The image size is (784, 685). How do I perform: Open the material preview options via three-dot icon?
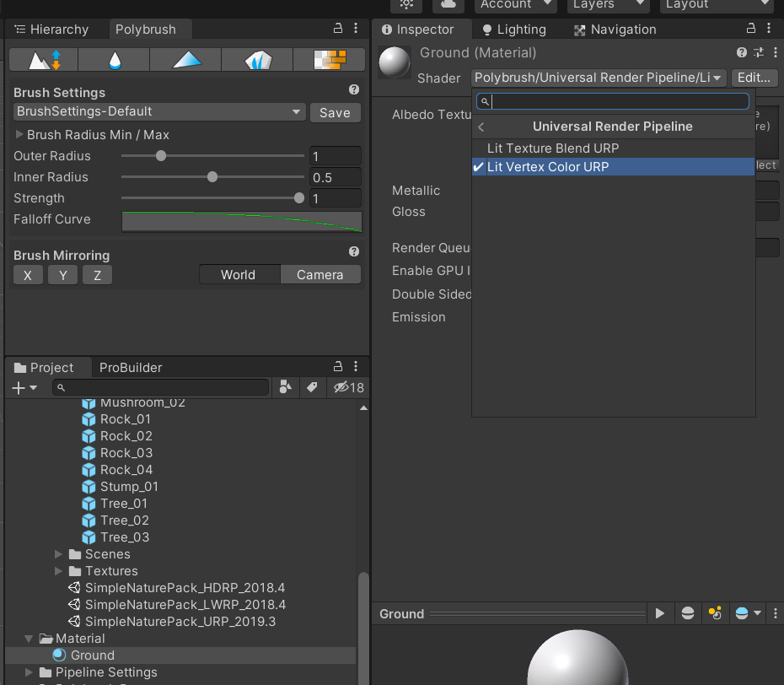coord(775,613)
